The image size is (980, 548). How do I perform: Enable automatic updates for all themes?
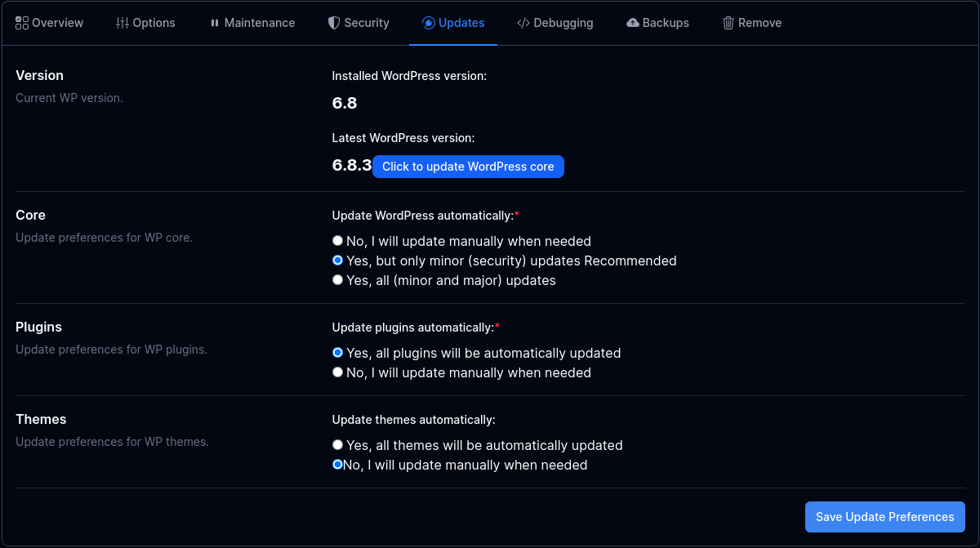click(337, 445)
